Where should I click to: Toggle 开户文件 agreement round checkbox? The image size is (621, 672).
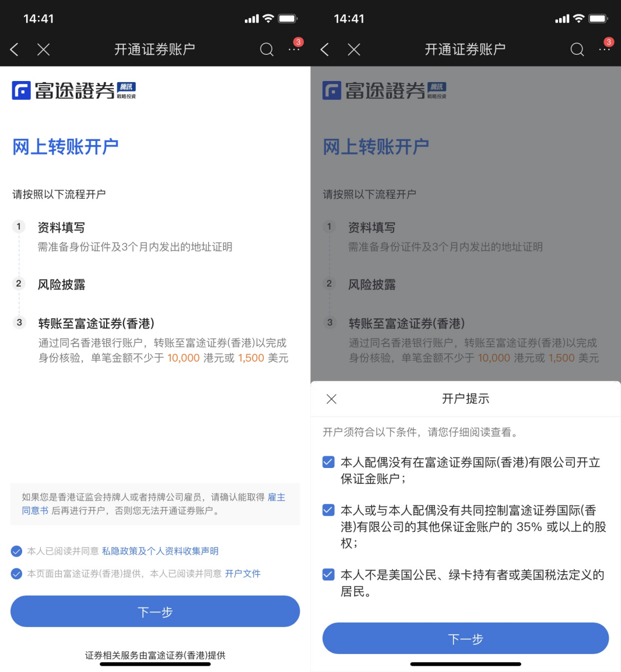(x=17, y=574)
